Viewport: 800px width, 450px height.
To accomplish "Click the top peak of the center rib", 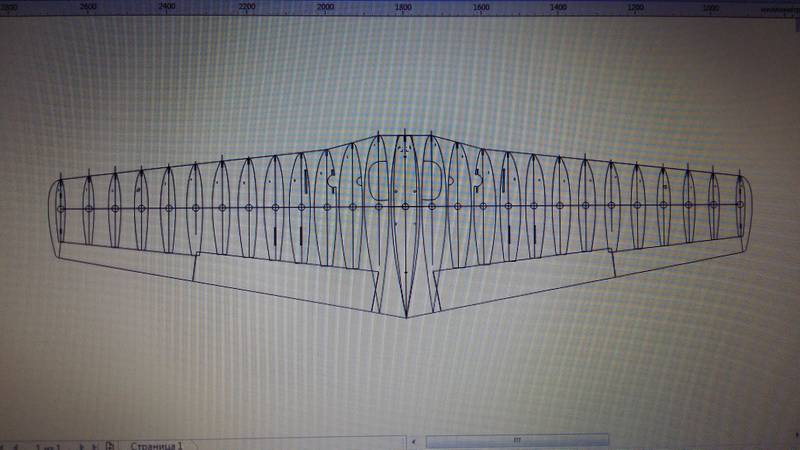I will coord(404,131).
